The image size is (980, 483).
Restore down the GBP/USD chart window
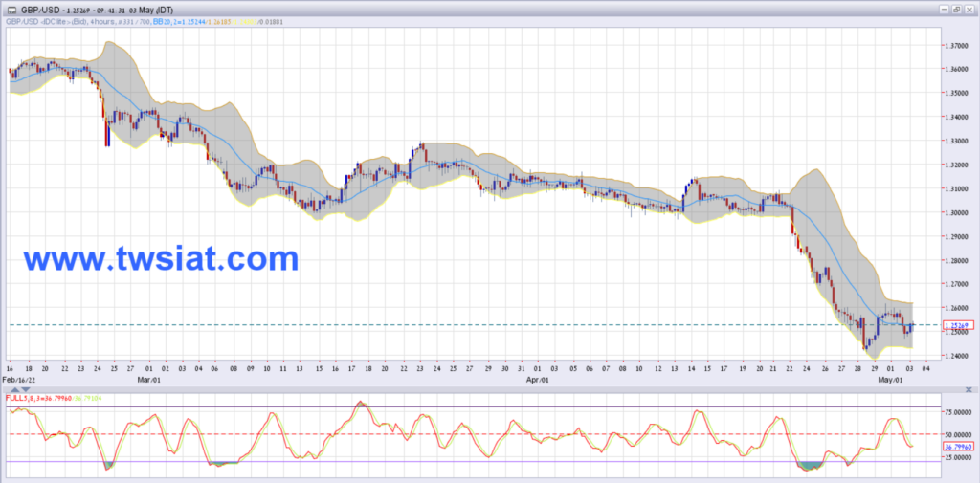point(956,10)
